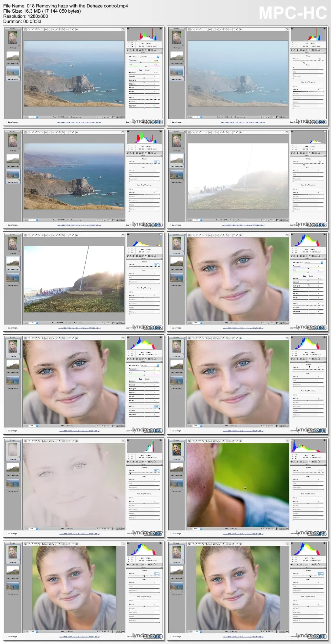331x644 pixels.
Task: Open White Balance dropdown in the 00:01:38 frame
Action: 314,262
